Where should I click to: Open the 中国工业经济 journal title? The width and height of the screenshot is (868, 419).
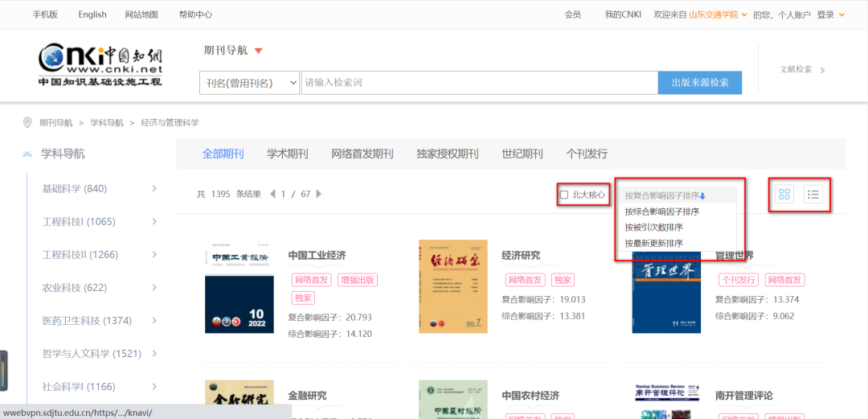tap(317, 256)
